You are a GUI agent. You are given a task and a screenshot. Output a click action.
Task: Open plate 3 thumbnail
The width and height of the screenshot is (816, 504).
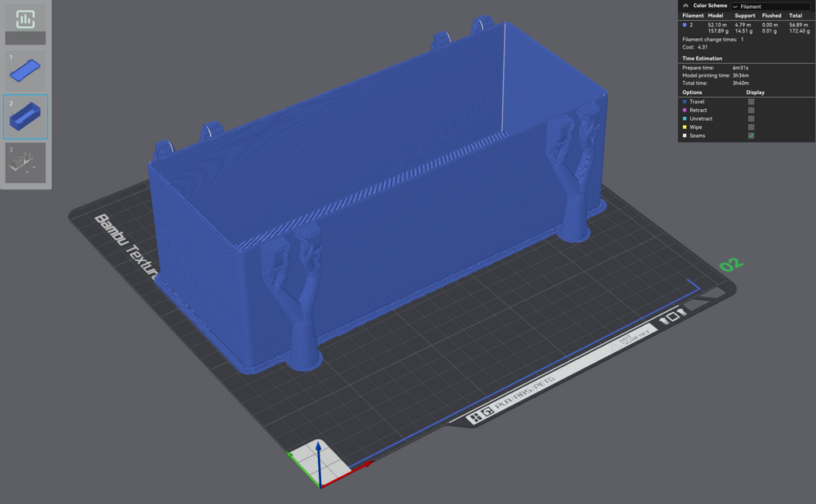pos(25,162)
